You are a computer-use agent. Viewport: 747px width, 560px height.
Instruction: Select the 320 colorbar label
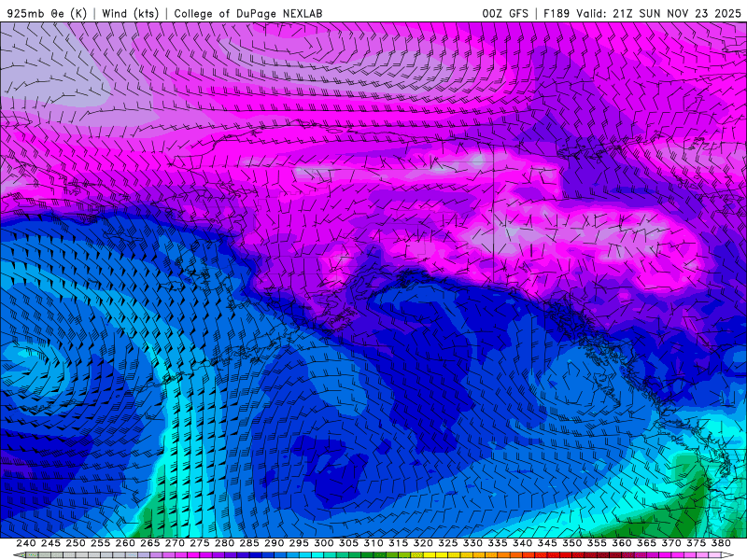pyautogui.click(x=423, y=543)
